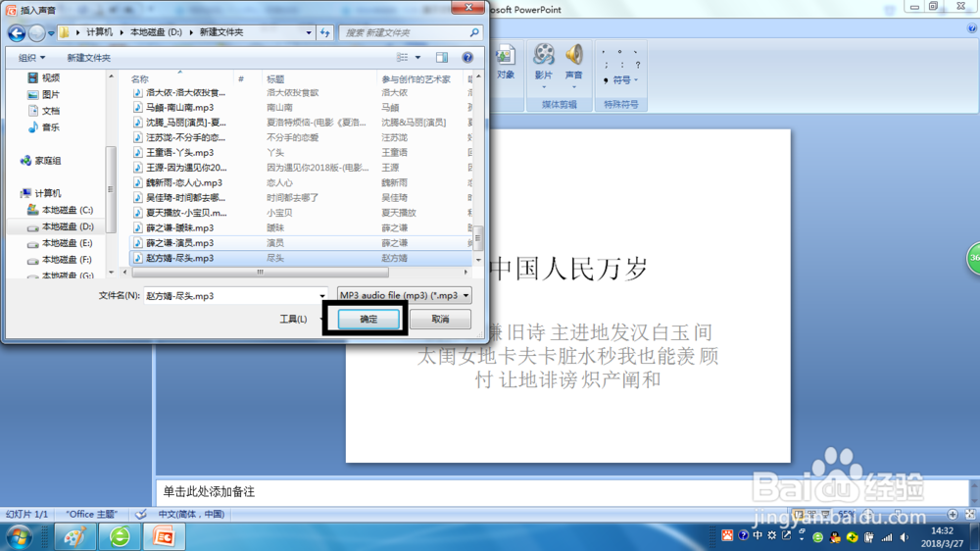Select the file 马頔-南山南.mp3
This screenshot has height=551, width=980.
[x=179, y=108]
